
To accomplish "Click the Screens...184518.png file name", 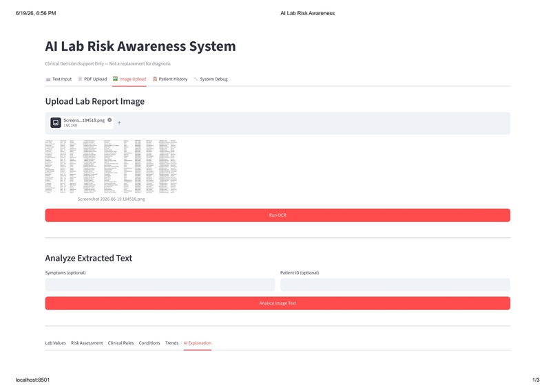I will tap(84, 120).
